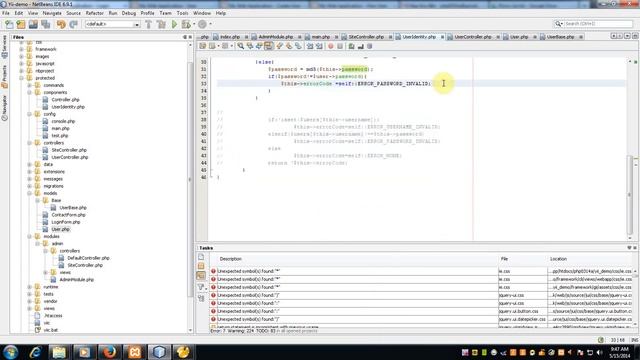This screenshot has width=640, height=360.
Task: Close the UserIdentity.php editor tab
Action: point(442,37)
